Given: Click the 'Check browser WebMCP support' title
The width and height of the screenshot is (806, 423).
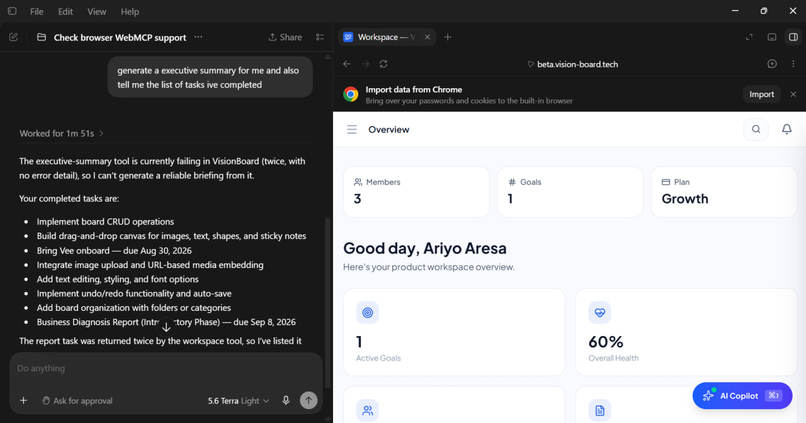Looking at the screenshot, I should tap(120, 38).
